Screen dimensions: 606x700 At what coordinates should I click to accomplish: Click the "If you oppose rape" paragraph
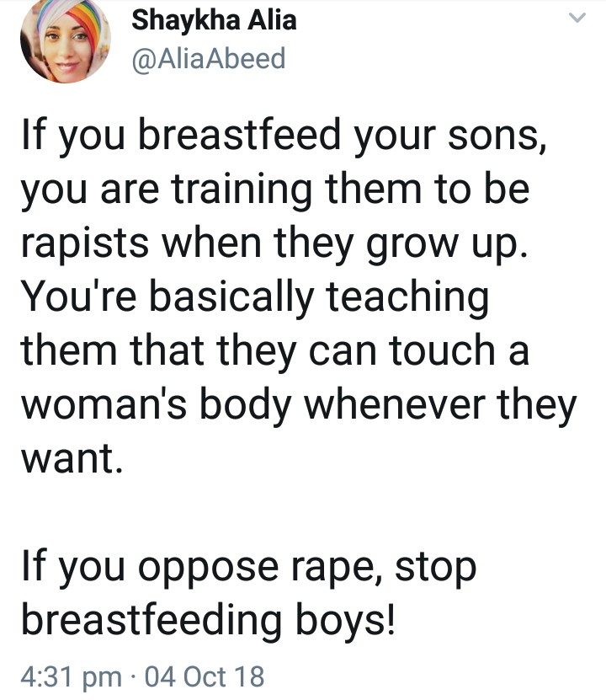[247, 593]
